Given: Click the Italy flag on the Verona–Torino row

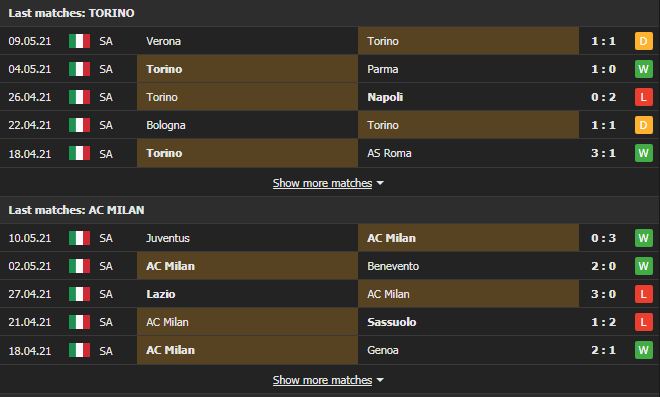Looking at the screenshot, I should [80, 41].
